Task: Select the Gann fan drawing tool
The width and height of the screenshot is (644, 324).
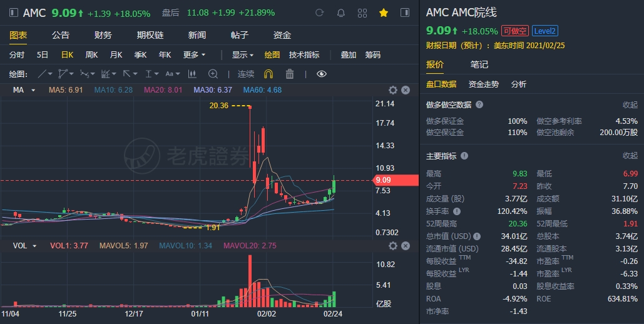Action: [106, 74]
